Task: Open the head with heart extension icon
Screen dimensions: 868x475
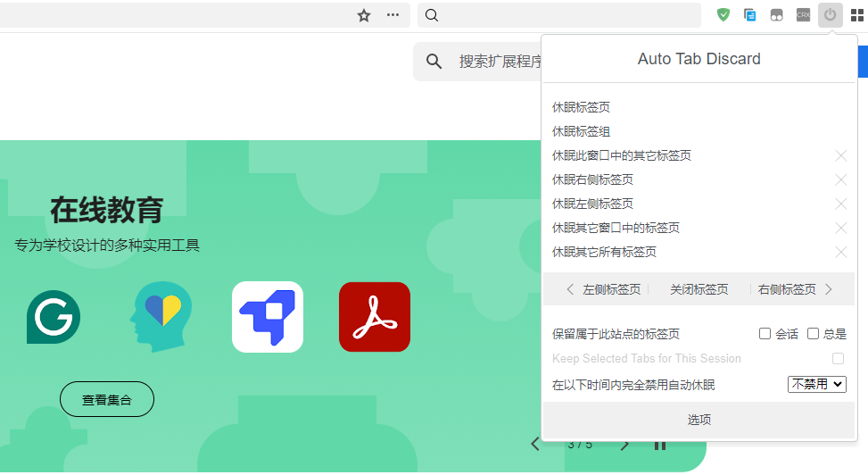Action: pyautogui.click(x=161, y=316)
